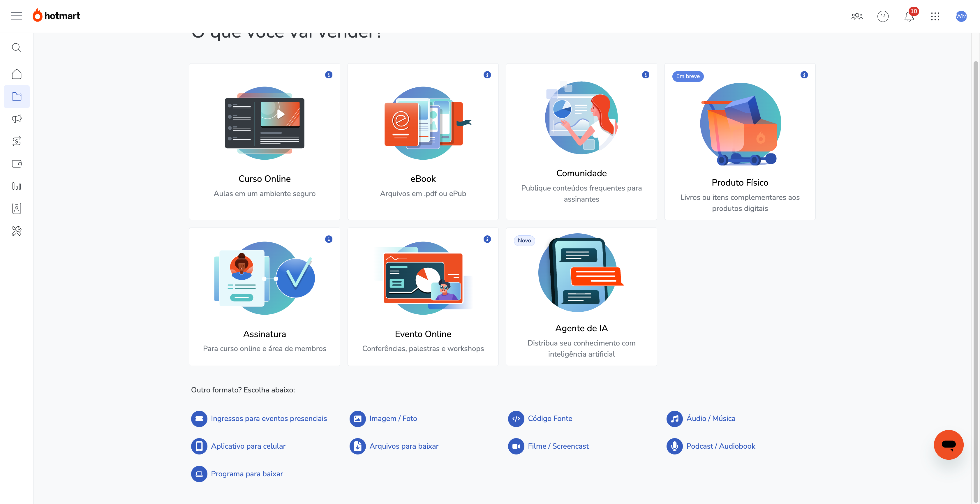Click the page vertical scrollbar

(x=976, y=281)
